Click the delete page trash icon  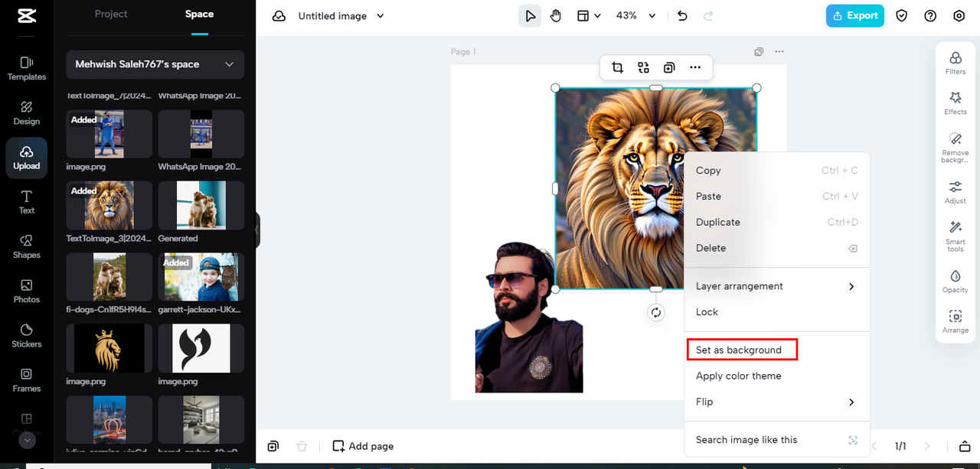pos(302,446)
